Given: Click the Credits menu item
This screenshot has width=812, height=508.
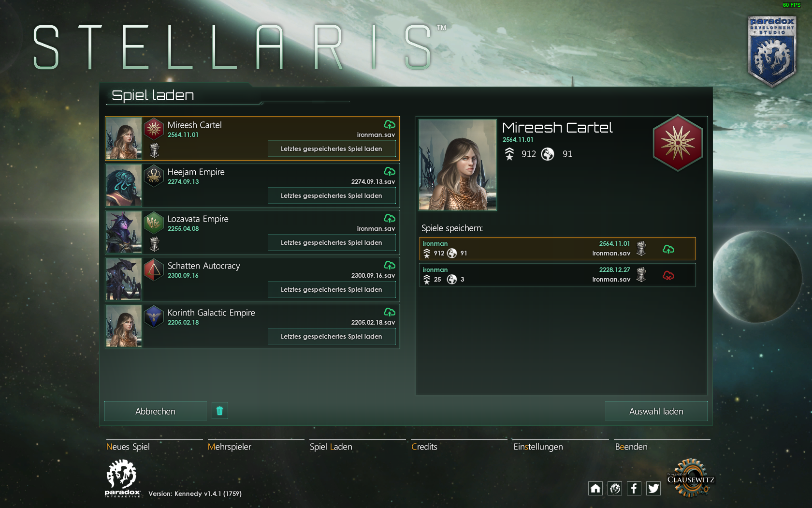Looking at the screenshot, I should coord(424,447).
